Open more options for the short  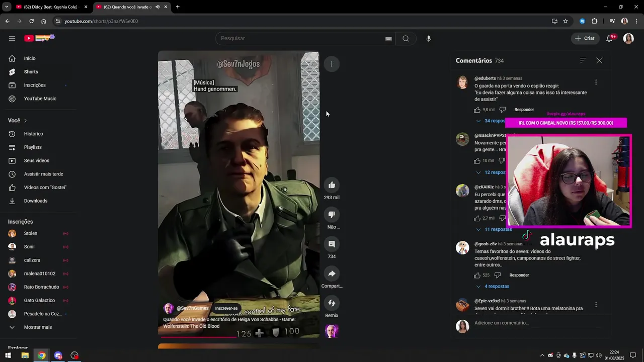tap(332, 64)
